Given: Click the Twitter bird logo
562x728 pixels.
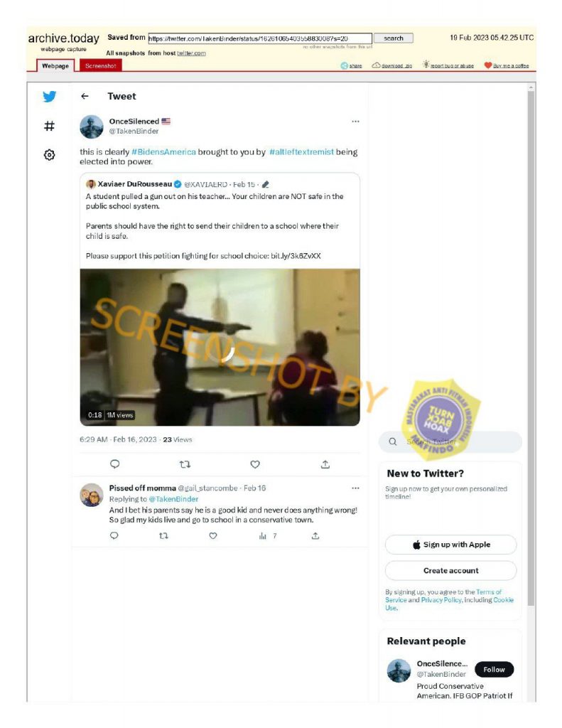Looking at the screenshot, I should pos(50,96).
